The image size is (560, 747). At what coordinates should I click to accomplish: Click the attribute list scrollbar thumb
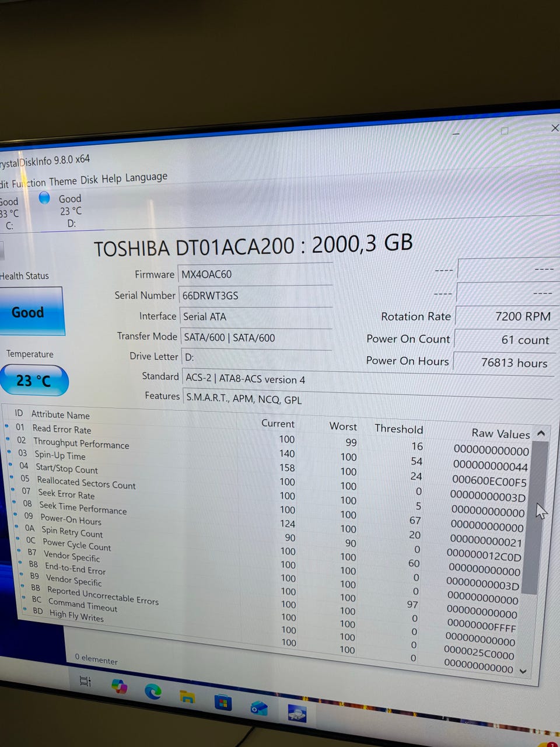535,516
